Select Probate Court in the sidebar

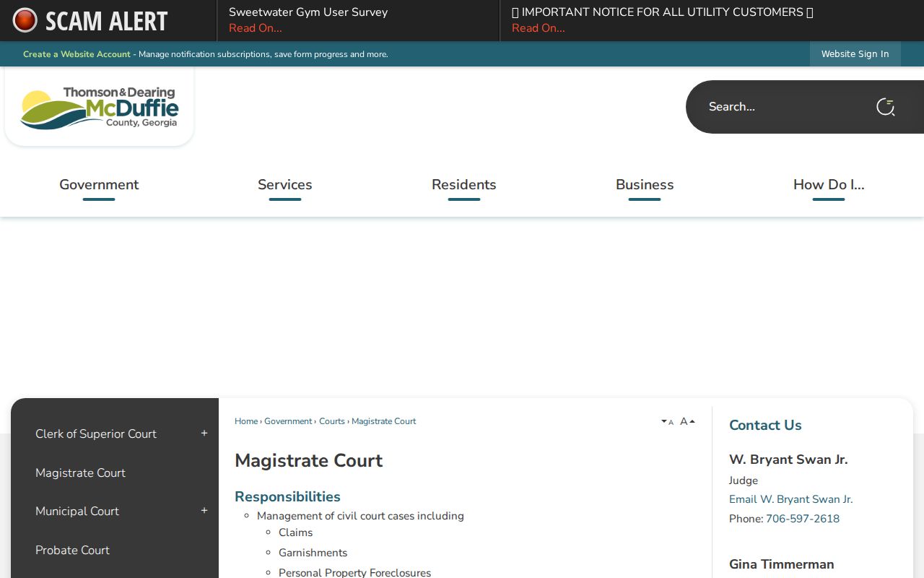point(72,550)
